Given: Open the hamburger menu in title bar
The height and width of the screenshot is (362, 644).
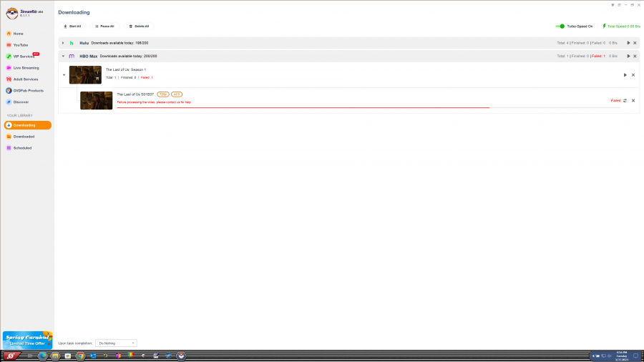Looking at the screenshot, I should point(620,5).
